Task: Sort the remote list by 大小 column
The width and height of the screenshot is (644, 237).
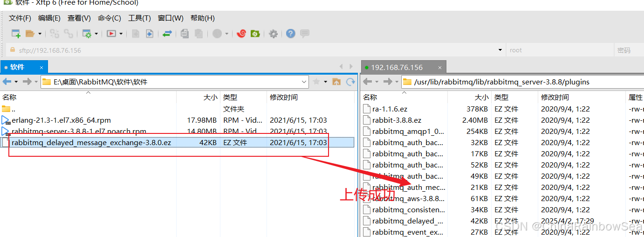Action: coord(482,97)
